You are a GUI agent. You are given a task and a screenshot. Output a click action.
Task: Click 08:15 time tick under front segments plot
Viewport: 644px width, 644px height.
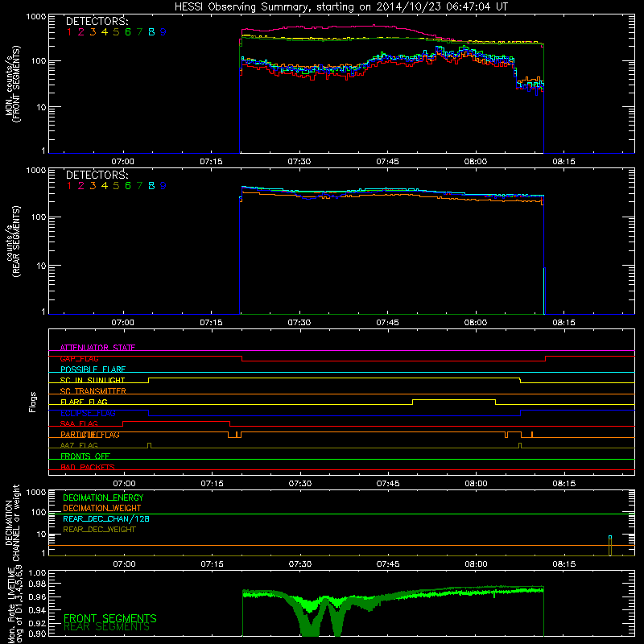564,162
